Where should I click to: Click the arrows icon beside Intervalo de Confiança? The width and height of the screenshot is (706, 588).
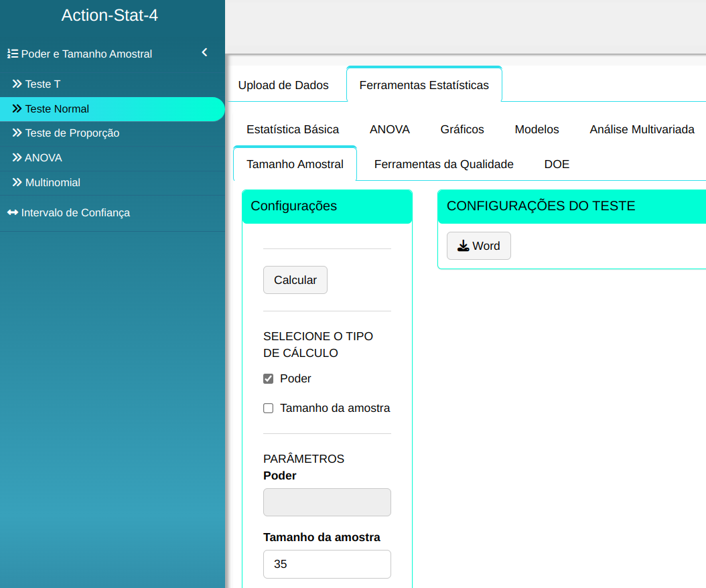pos(13,212)
